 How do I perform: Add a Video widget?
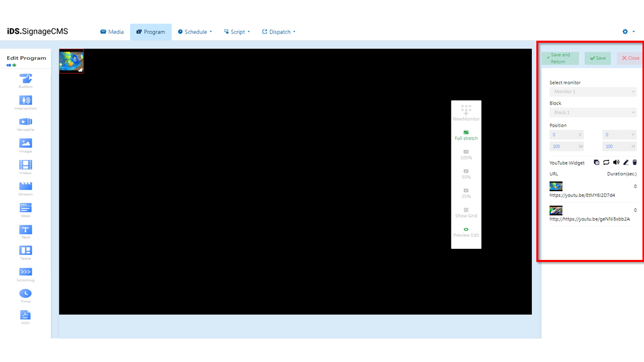[x=25, y=166]
